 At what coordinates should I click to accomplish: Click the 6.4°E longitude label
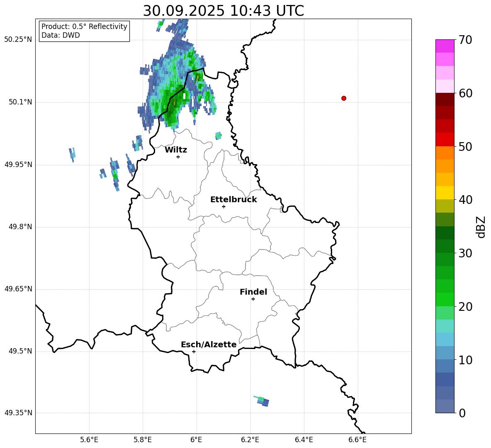click(304, 440)
